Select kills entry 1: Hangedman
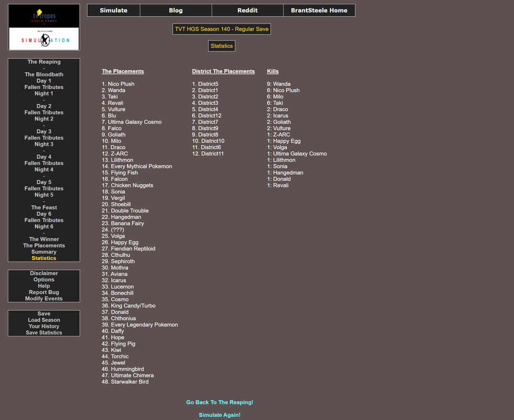 (285, 172)
